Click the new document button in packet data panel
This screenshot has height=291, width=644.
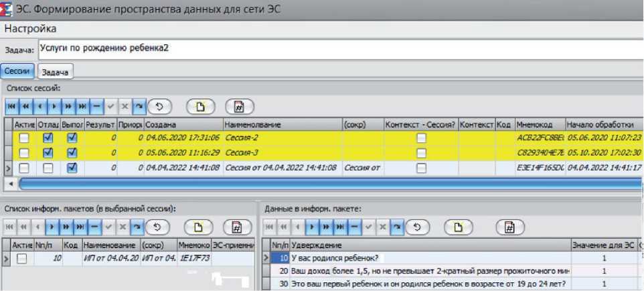pyautogui.click(x=459, y=227)
